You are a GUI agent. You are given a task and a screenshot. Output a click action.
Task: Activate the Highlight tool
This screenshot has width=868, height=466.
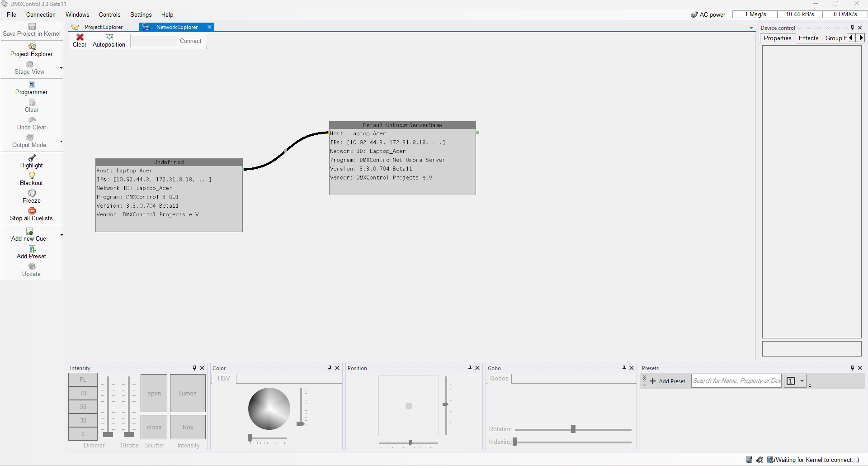32,162
